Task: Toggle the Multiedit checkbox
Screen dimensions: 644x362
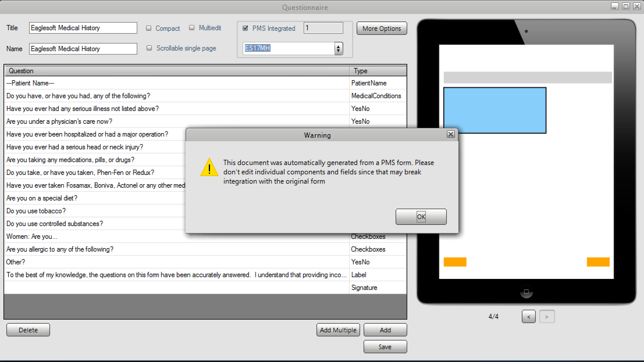Action: 192,28
